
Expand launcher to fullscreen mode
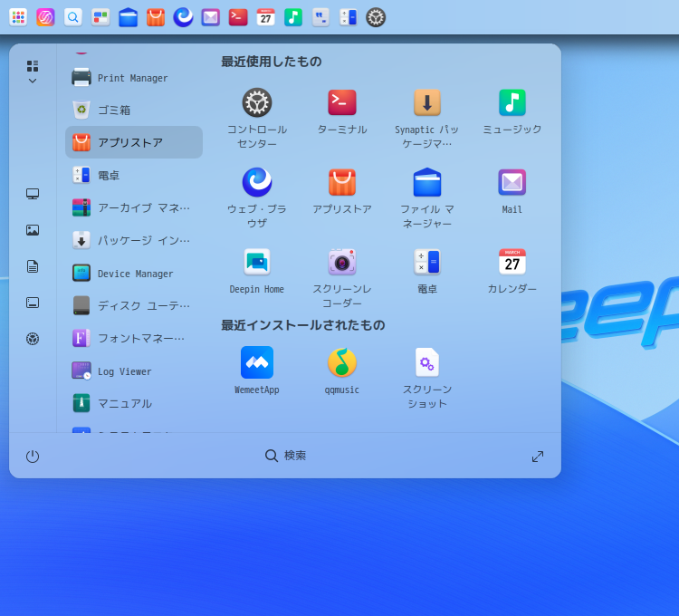(538, 457)
